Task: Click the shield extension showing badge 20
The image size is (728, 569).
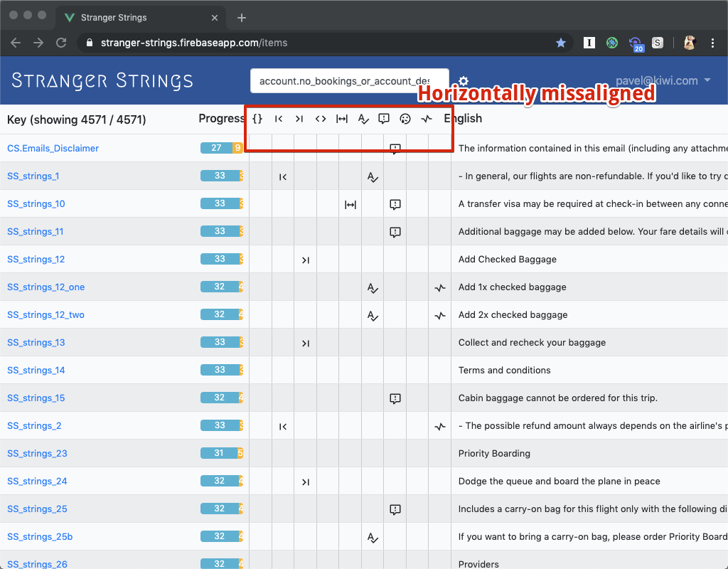Action: pos(636,43)
